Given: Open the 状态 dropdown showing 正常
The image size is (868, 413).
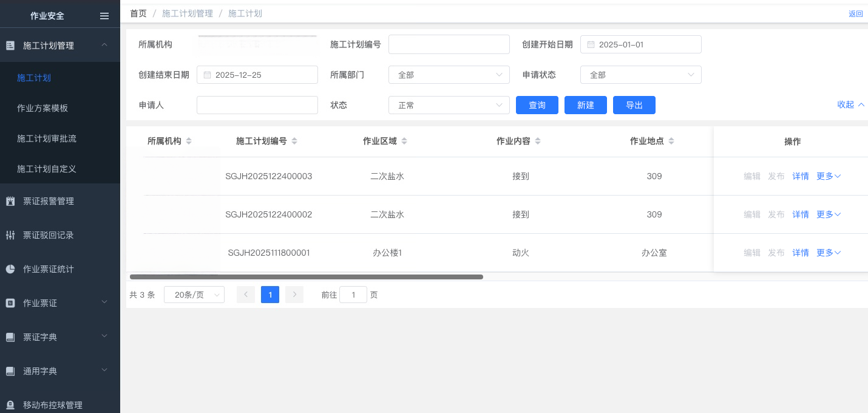Looking at the screenshot, I should 449,105.
